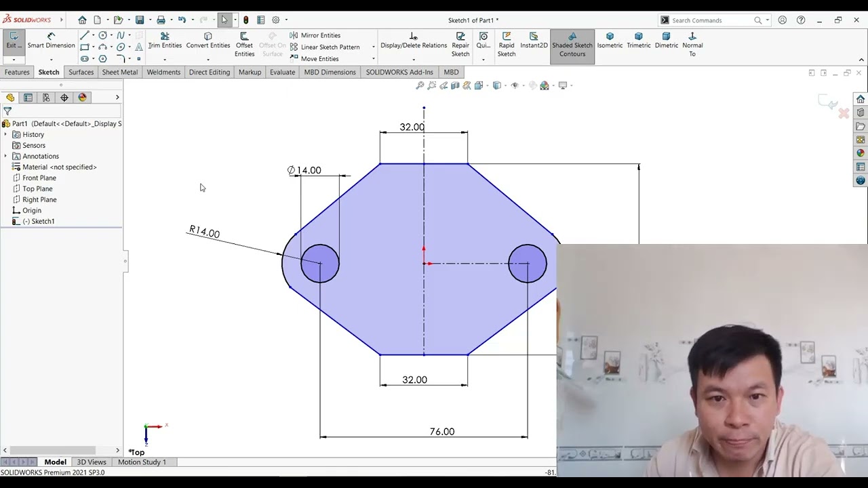Open the Surfaces tab
Viewport: 868px width, 488px height.
tap(81, 72)
